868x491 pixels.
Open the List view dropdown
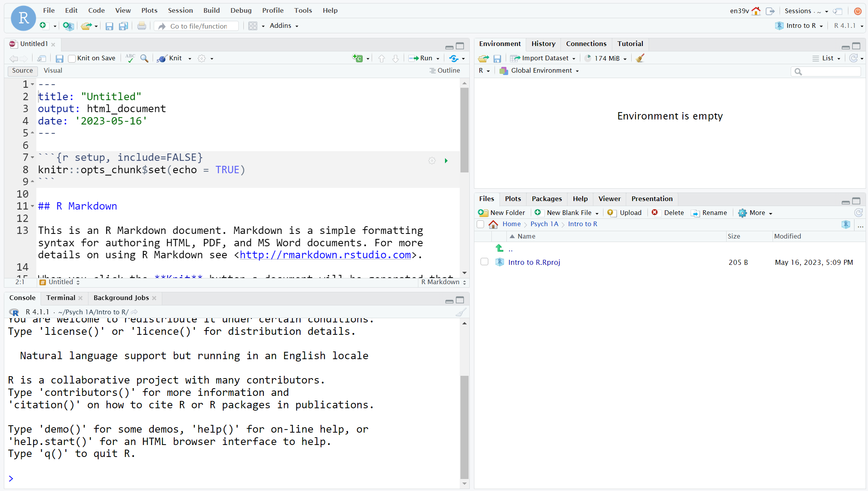click(x=826, y=58)
